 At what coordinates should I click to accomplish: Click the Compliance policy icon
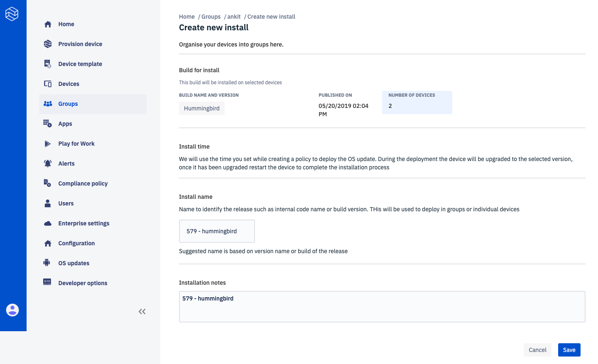(x=48, y=183)
